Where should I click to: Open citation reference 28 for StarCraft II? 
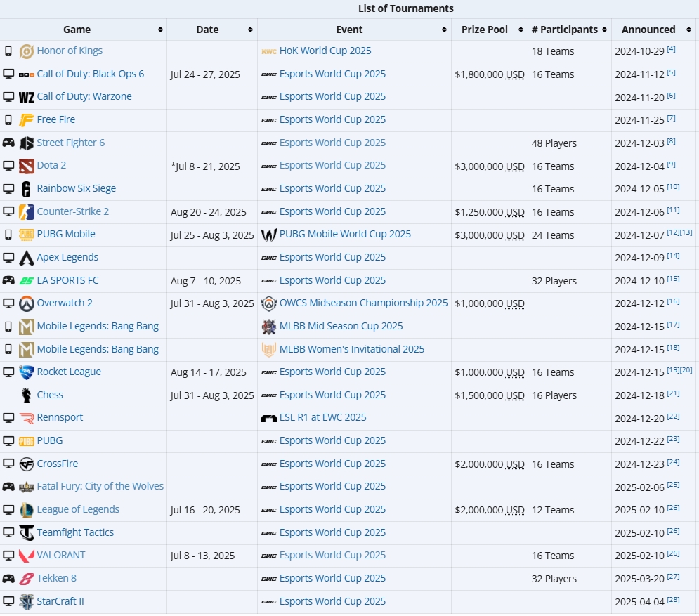coord(673,600)
